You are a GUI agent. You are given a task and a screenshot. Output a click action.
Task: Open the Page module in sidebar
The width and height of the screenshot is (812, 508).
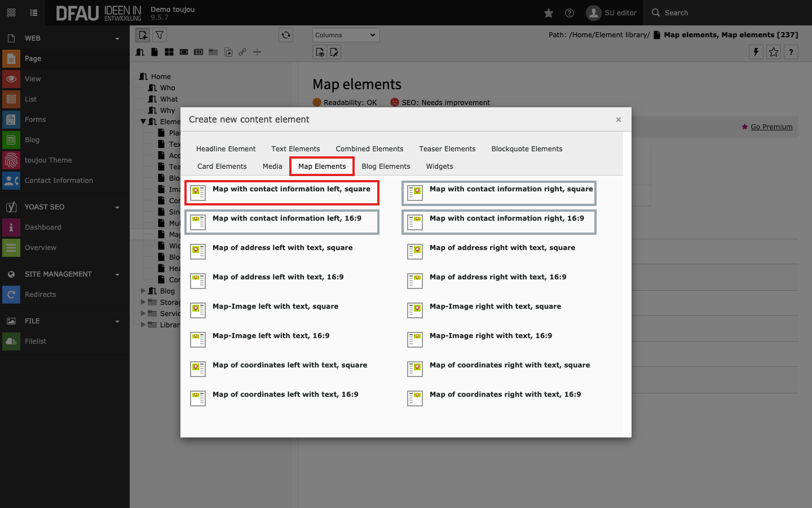(33, 59)
